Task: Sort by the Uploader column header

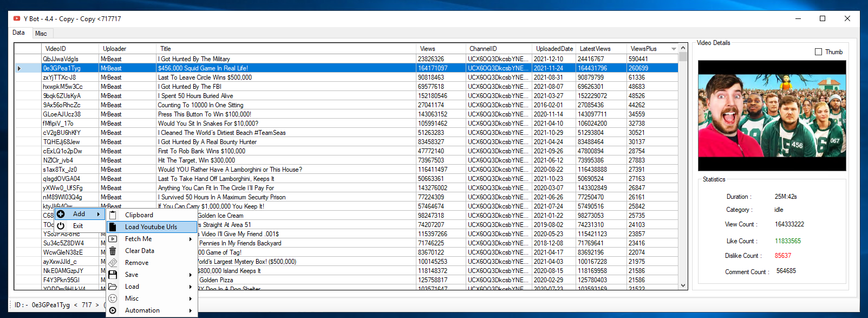Action: 127,49
